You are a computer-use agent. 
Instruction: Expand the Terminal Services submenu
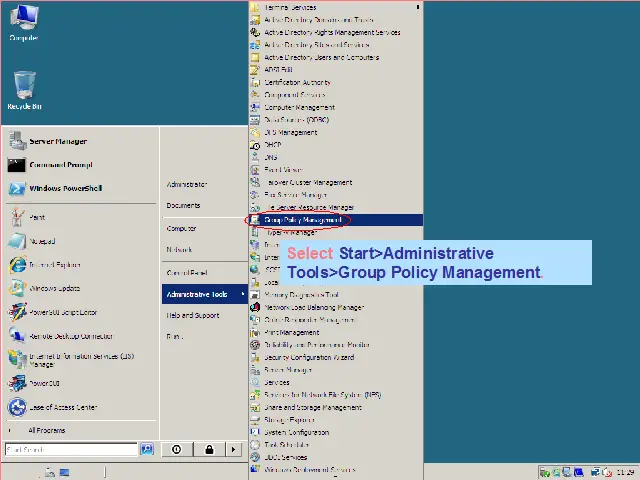click(336, 7)
